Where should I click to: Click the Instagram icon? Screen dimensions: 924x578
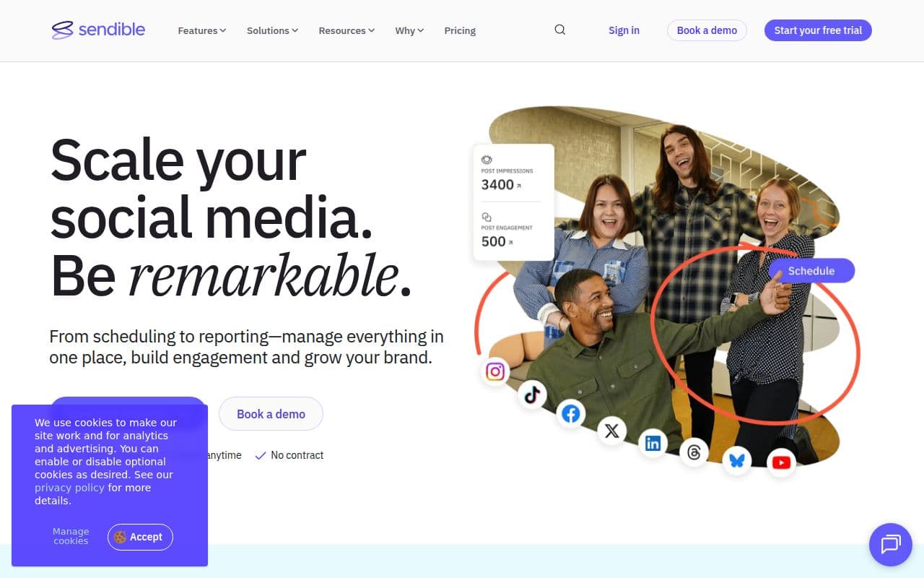[x=495, y=371]
